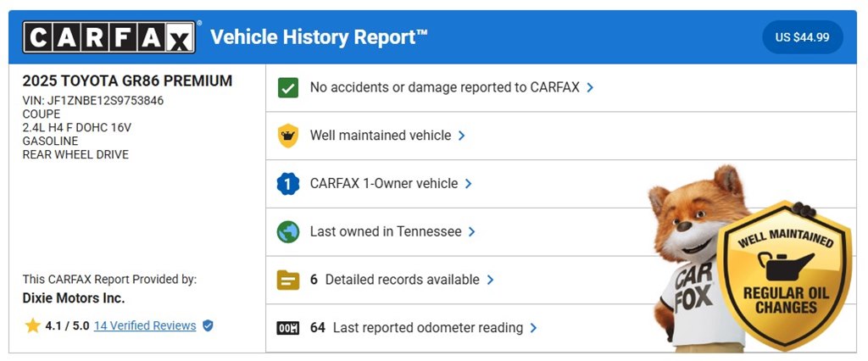Click the green checkmark no-accidents icon
This screenshot has width=868, height=361.
pos(288,87)
